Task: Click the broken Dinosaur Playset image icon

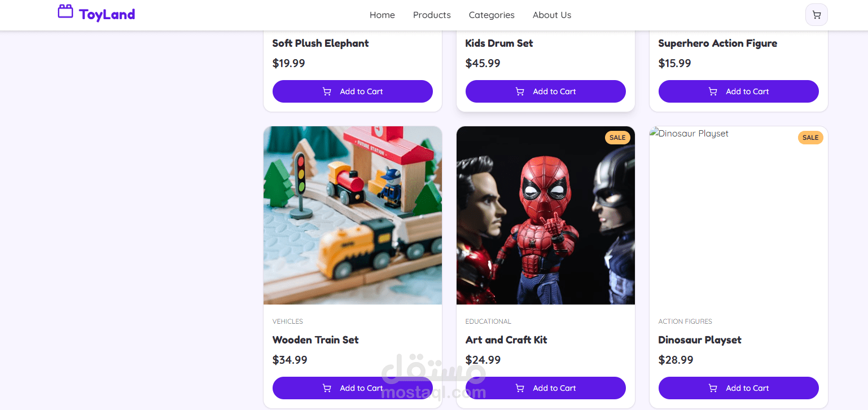Action: tap(654, 134)
